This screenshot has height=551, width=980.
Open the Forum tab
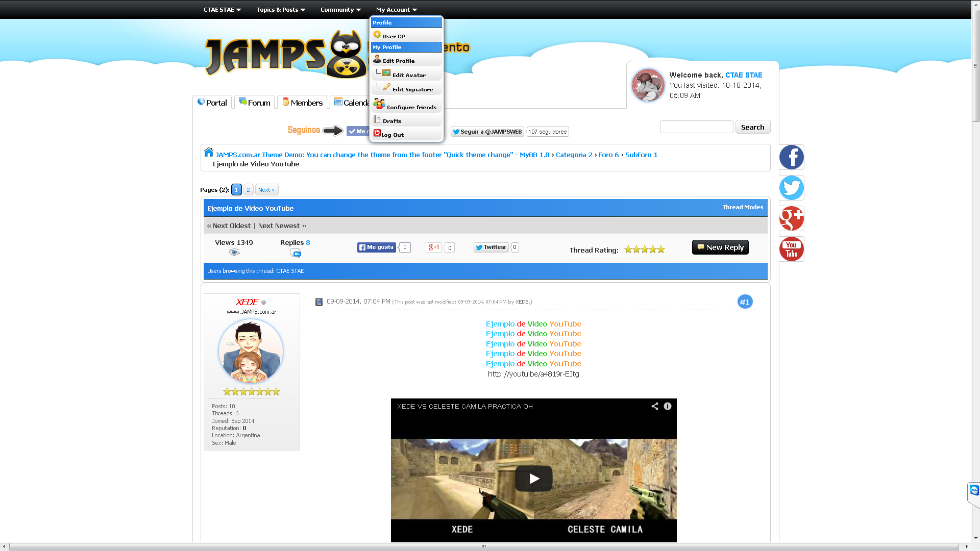pos(255,103)
